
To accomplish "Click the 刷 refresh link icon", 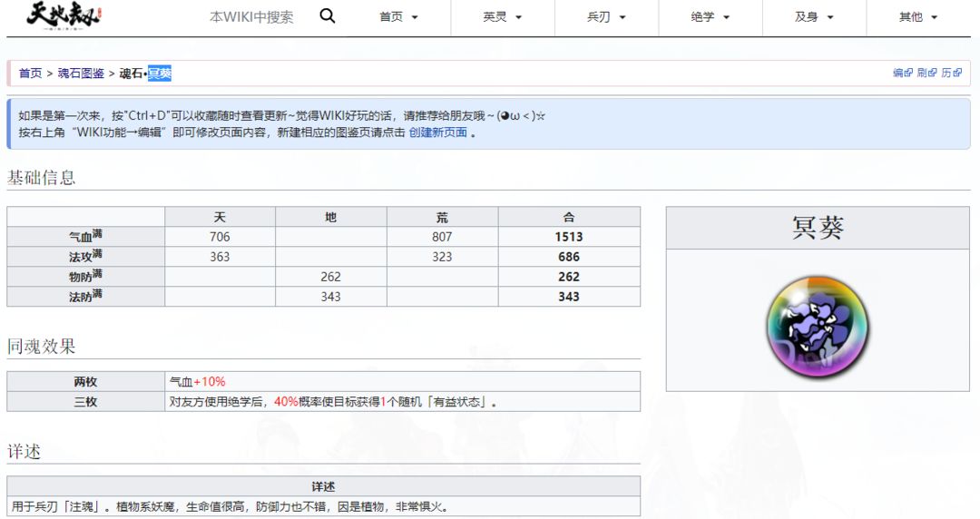I will [x=926, y=73].
